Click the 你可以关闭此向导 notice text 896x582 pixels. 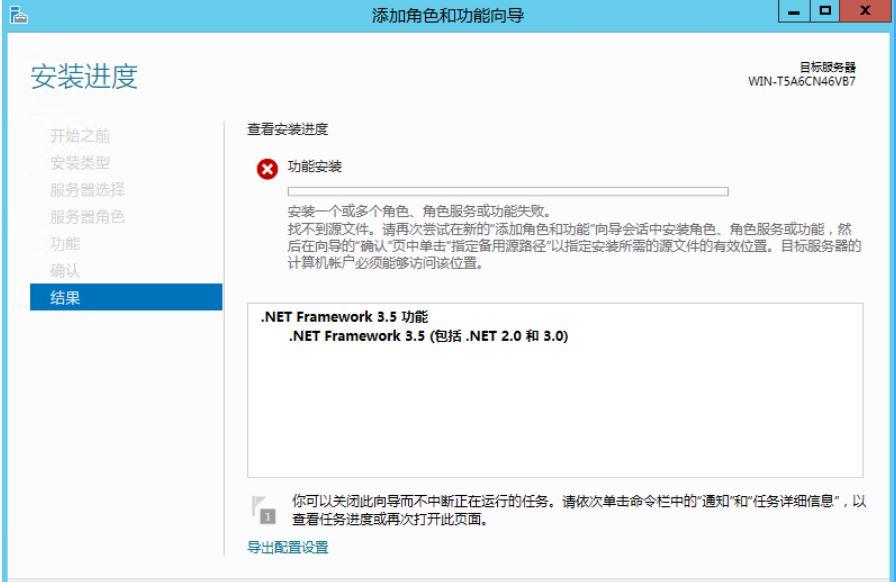[x=579, y=510]
